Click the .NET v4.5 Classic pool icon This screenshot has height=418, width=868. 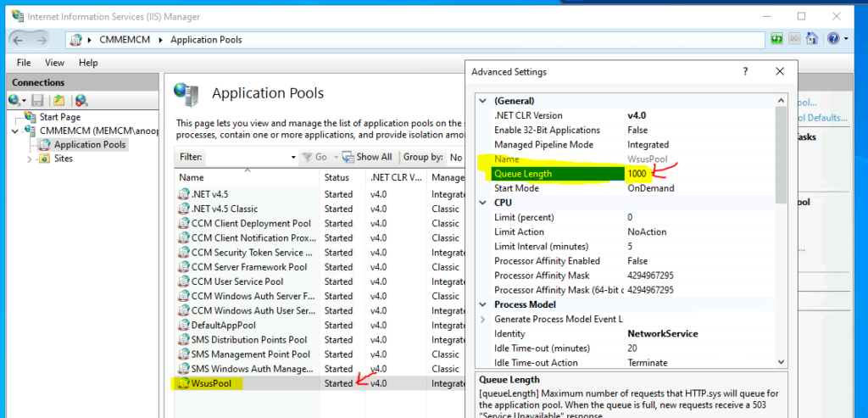click(x=184, y=209)
